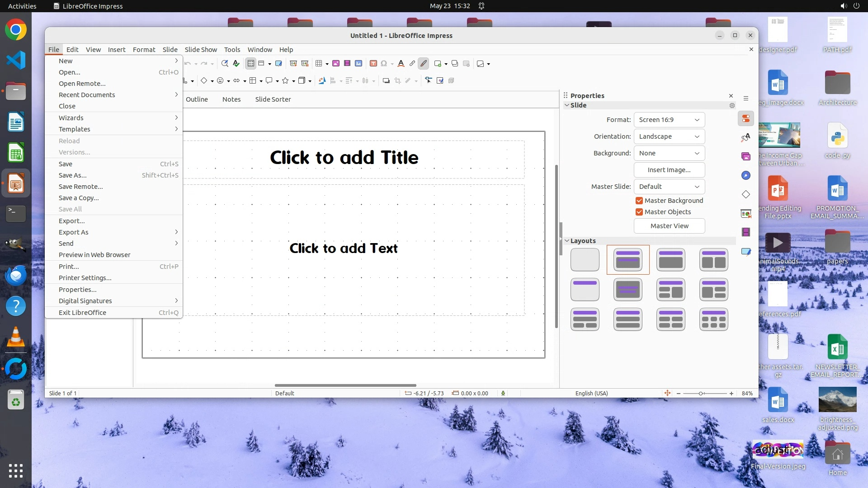Screen dimensions: 868x488
Task: Open the sidebar Gallery deck icon
Action: (x=746, y=156)
